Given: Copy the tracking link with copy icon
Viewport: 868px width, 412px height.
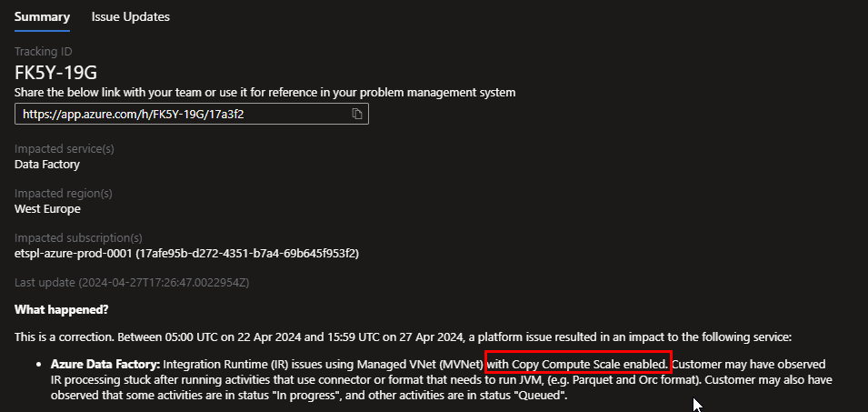Looking at the screenshot, I should 357,114.
